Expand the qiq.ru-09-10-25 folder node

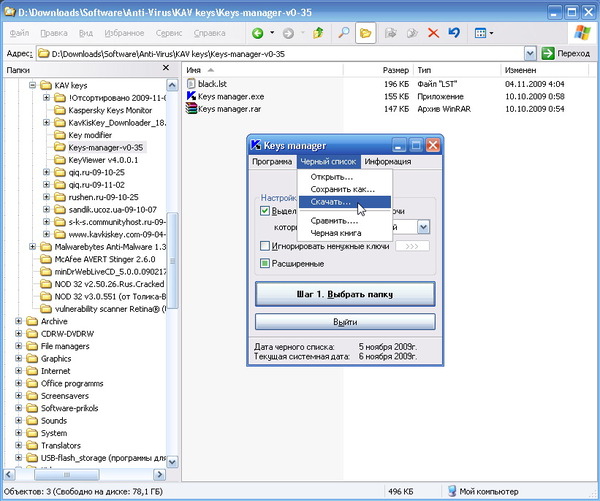pyautogui.click(x=46, y=172)
